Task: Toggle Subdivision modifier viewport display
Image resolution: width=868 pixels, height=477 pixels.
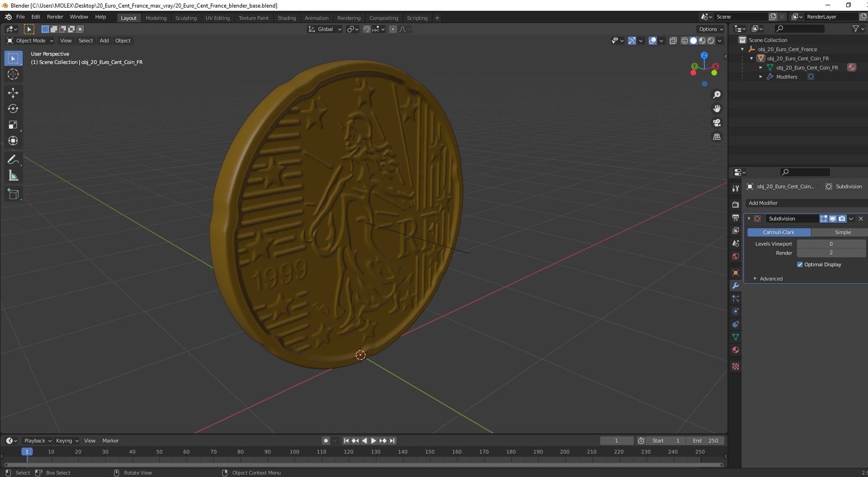Action: [x=833, y=219]
